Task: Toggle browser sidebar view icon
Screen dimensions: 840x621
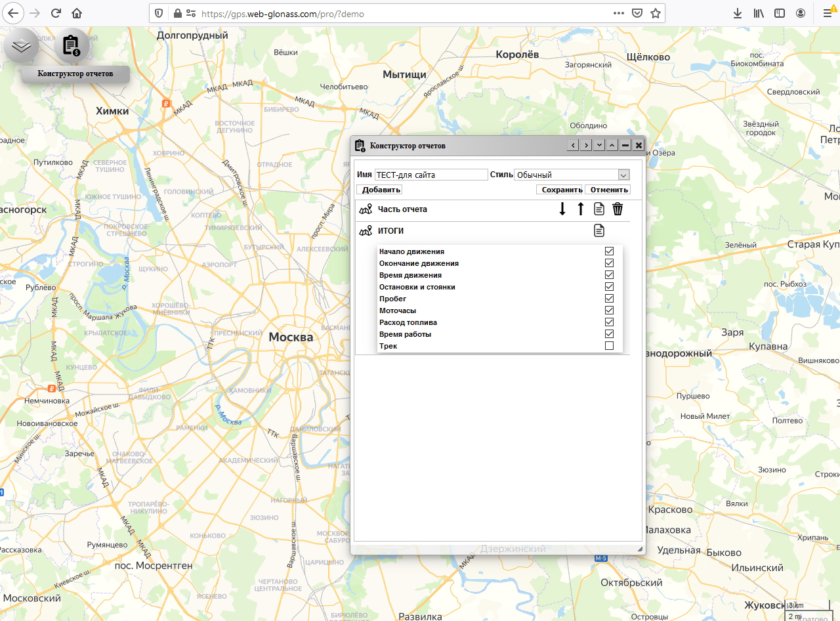Action: 780,13
